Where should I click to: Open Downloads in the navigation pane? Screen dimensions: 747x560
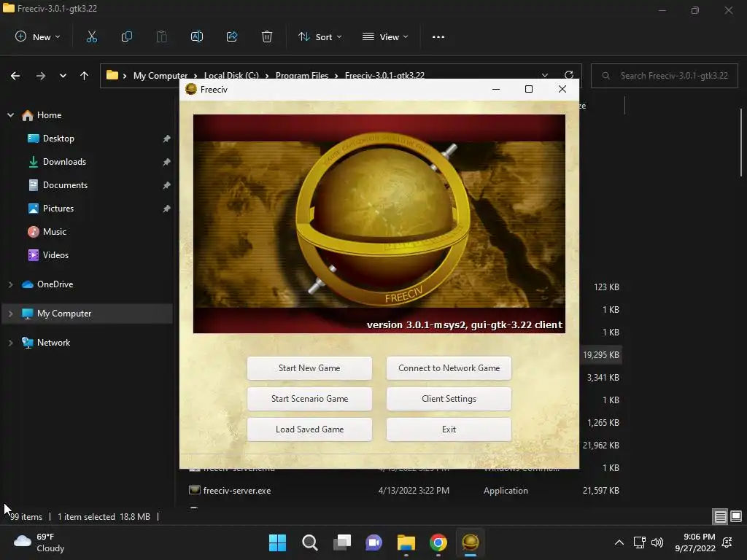click(64, 162)
